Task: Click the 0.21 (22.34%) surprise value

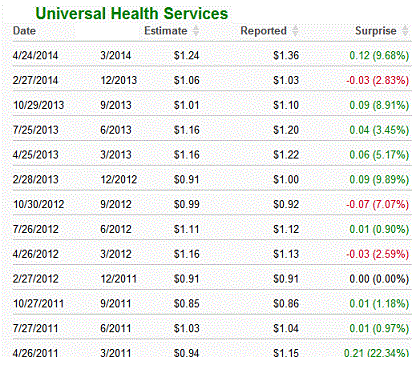Action: pyautogui.click(x=376, y=353)
